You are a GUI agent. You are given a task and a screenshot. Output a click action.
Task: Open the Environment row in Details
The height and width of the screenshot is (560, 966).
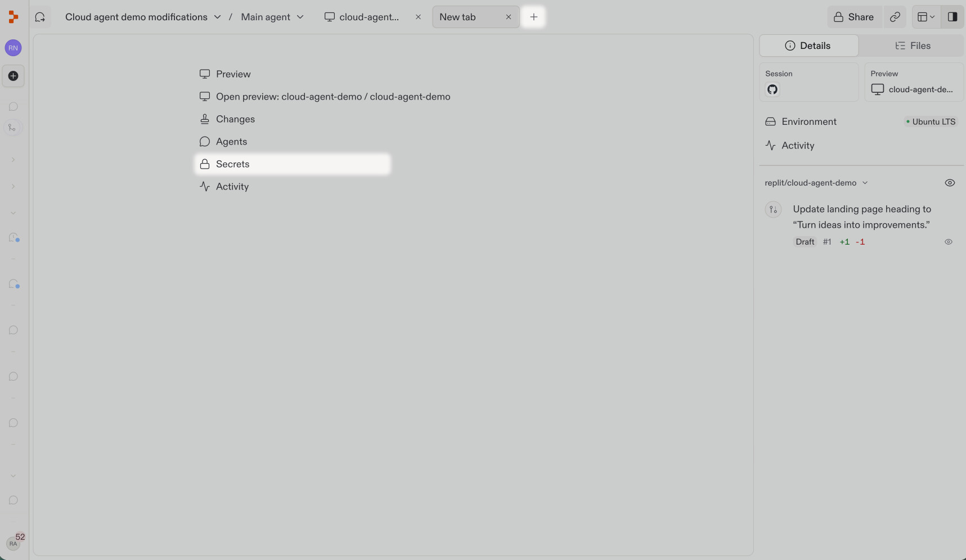pos(861,121)
